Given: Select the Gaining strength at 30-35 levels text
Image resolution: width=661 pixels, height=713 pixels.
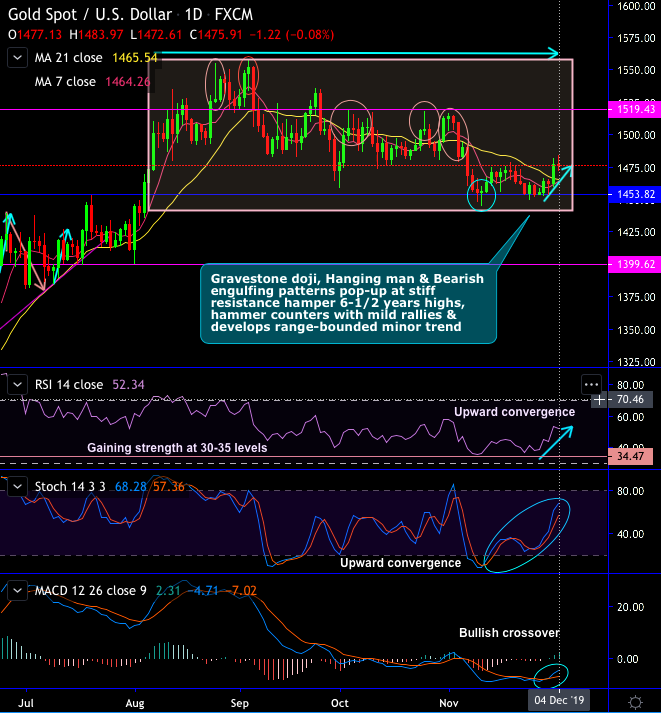Looking at the screenshot, I should coord(177,448).
